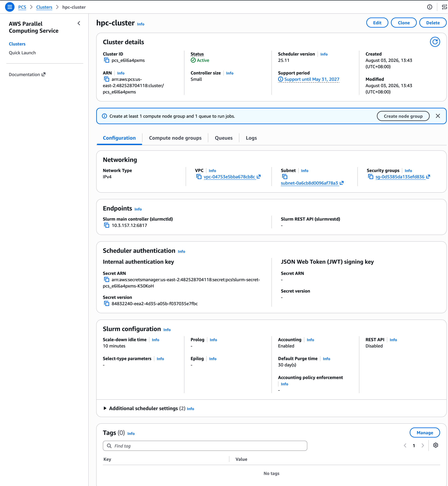Select the Queues tab
The height and width of the screenshot is (486, 448).
click(224, 138)
